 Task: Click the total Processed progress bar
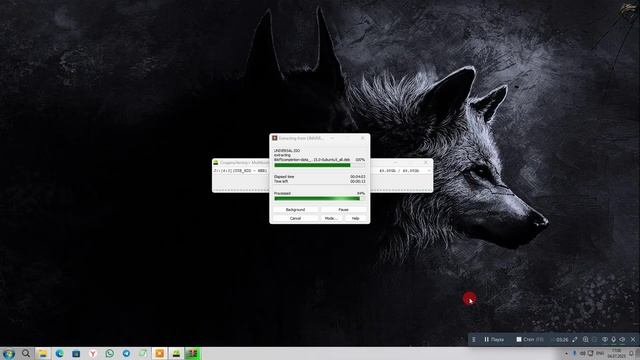coord(320,199)
